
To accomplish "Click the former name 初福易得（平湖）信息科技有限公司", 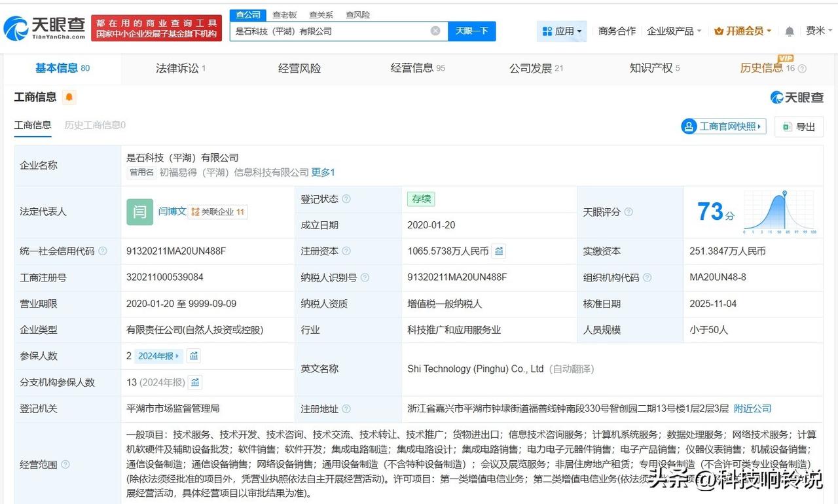I will pyautogui.click(x=234, y=172).
